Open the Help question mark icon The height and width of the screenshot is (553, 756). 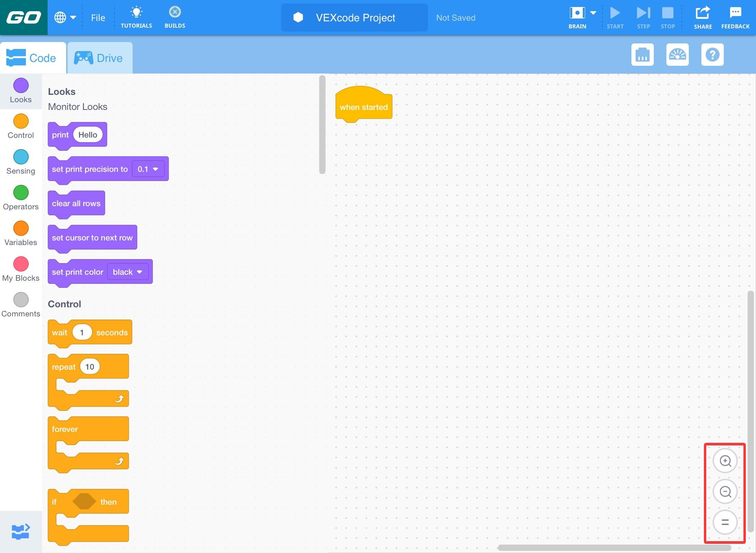(712, 55)
